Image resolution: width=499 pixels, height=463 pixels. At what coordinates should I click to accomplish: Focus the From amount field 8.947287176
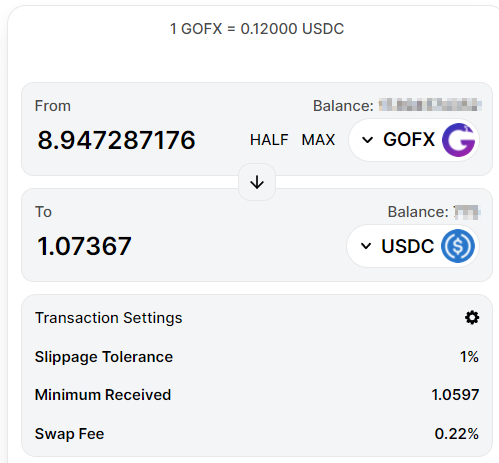116,140
